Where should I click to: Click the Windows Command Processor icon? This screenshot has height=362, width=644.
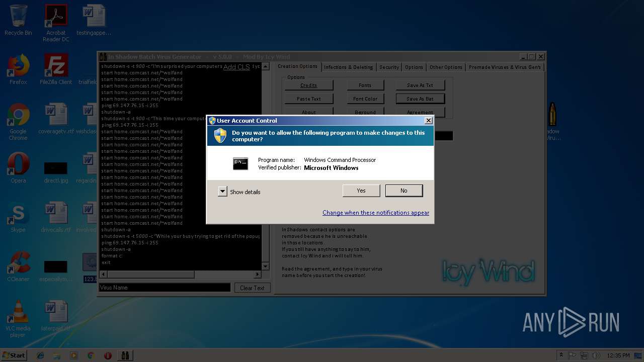coord(240,163)
